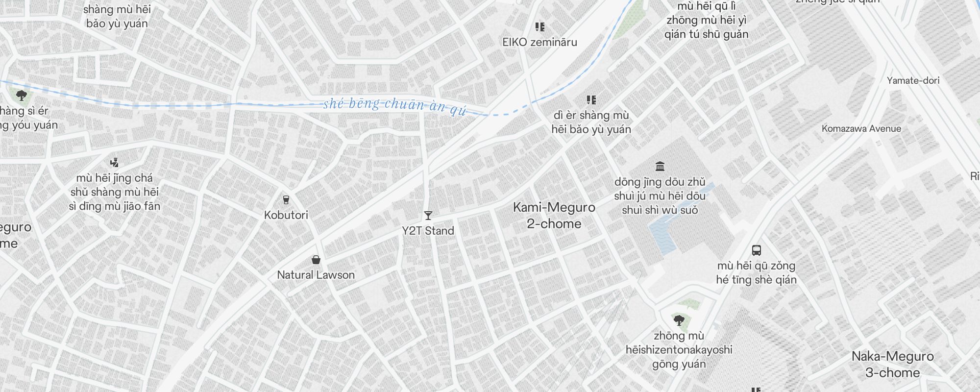Click the bus stop icon near mù hēi qū zǒng

(x=757, y=250)
